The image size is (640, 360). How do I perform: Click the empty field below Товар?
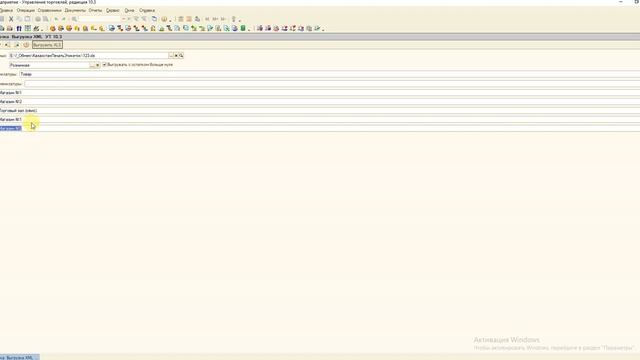332,84
